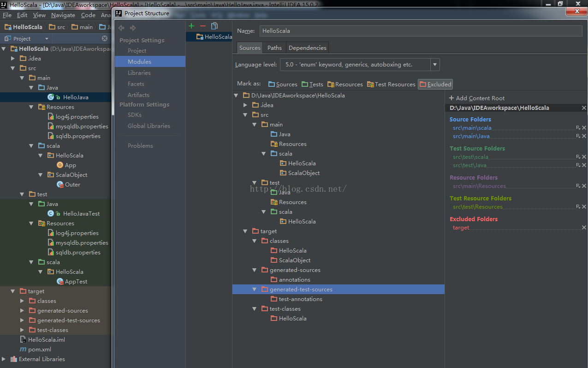Click the module Name input field
The height and width of the screenshot is (368, 588).
[x=421, y=31]
